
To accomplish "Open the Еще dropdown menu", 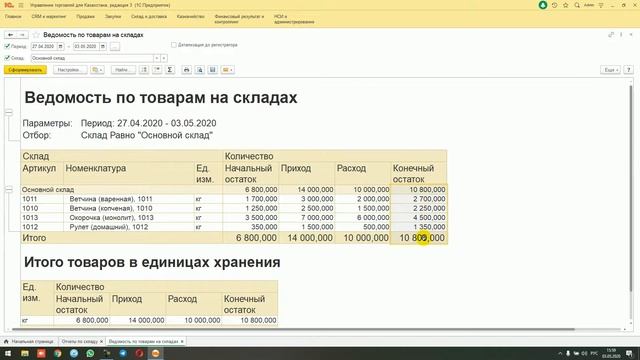I will tap(610, 70).
